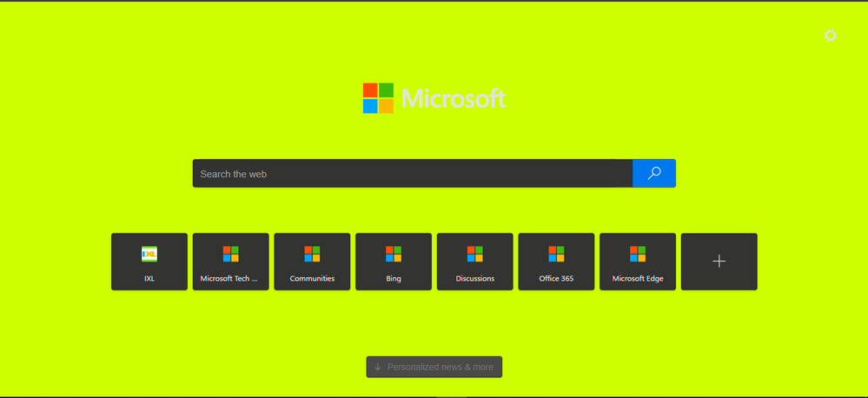
Task: Open the Microsoft Edge quick link tile
Action: (638, 262)
